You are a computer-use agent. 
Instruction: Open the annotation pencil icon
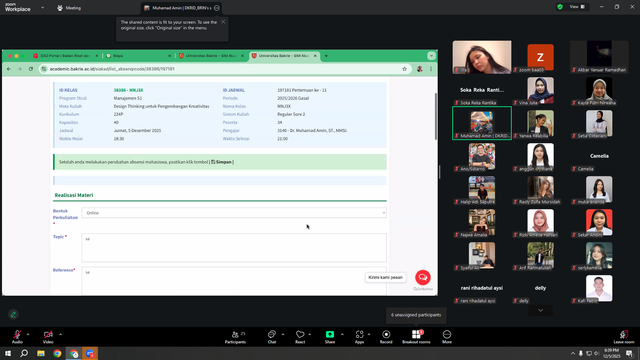(13, 314)
